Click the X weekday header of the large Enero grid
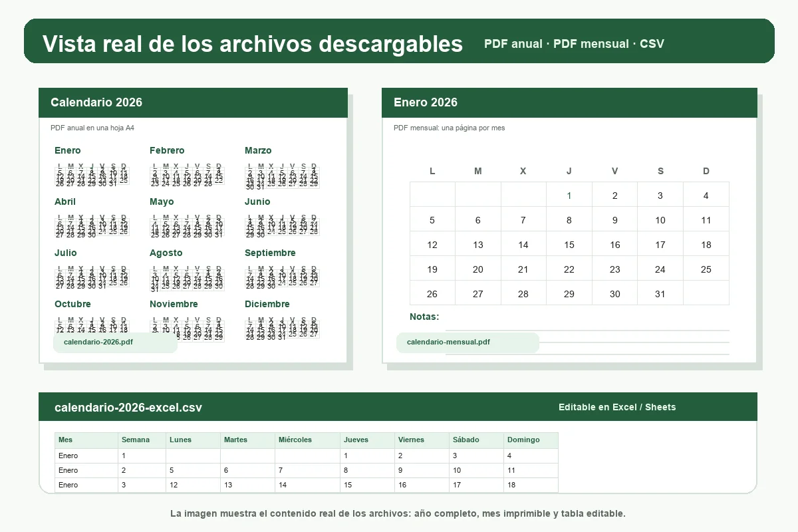 coord(523,171)
